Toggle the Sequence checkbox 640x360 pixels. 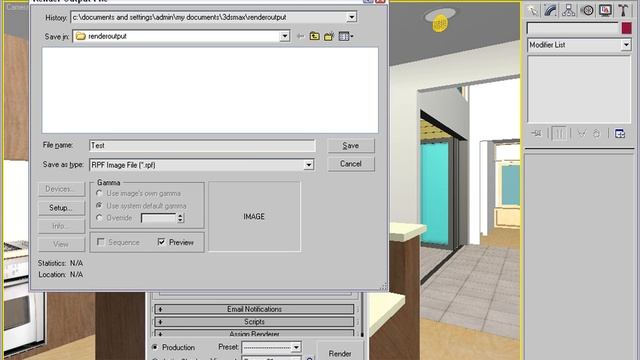click(101, 242)
